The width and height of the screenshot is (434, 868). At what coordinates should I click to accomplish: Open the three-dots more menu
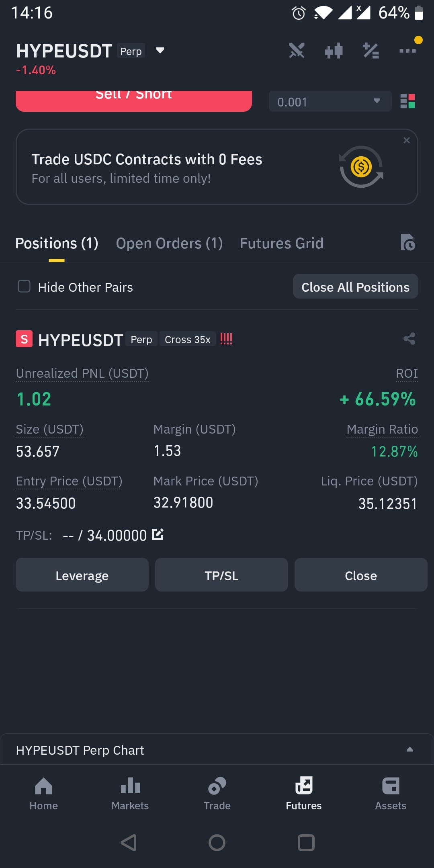pyautogui.click(x=407, y=51)
